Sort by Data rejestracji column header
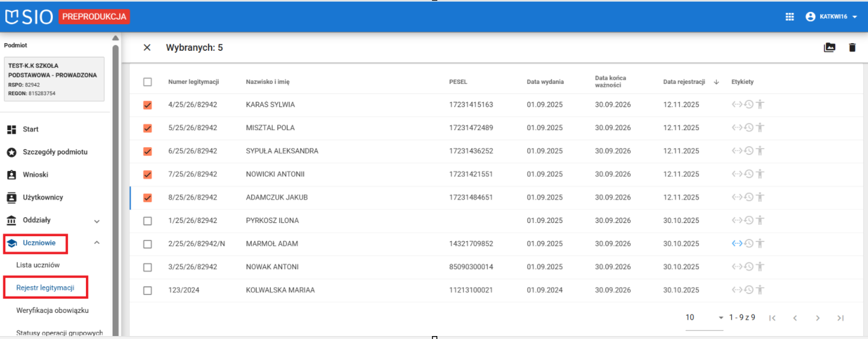The width and height of the screenshot is (868, 339). coord(684,82)
